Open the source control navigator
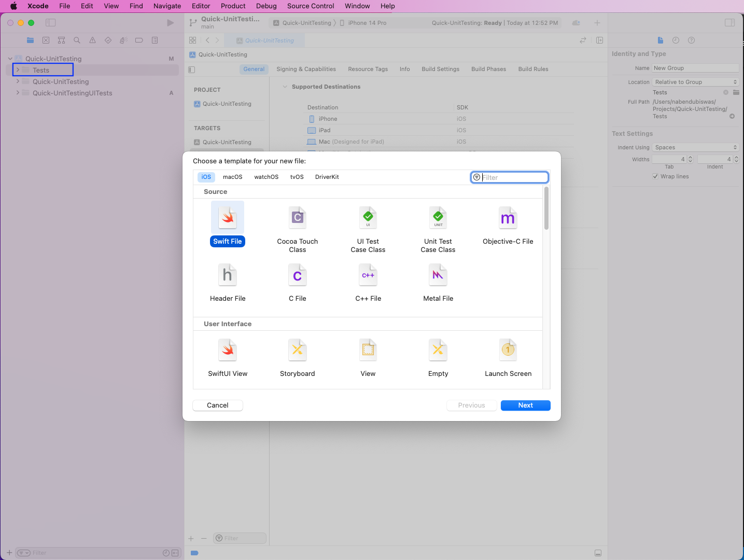 tap(46, 40)
